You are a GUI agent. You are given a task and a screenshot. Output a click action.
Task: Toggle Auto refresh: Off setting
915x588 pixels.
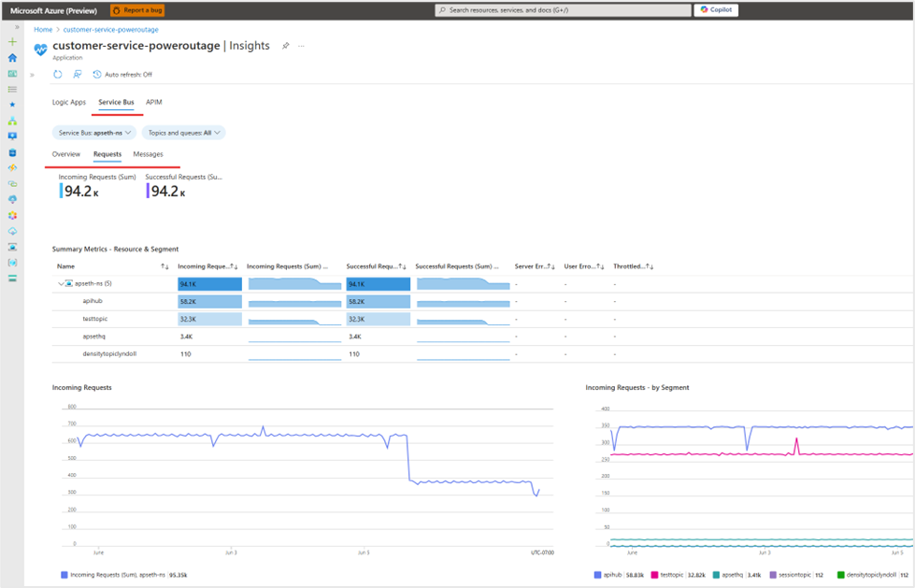122,74
